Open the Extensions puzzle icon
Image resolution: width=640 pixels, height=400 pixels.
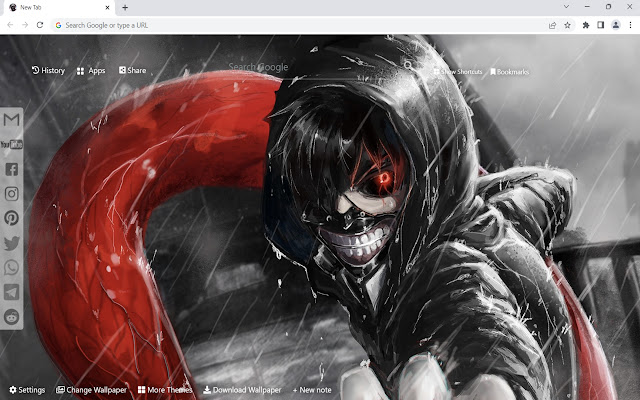point(586,25)
